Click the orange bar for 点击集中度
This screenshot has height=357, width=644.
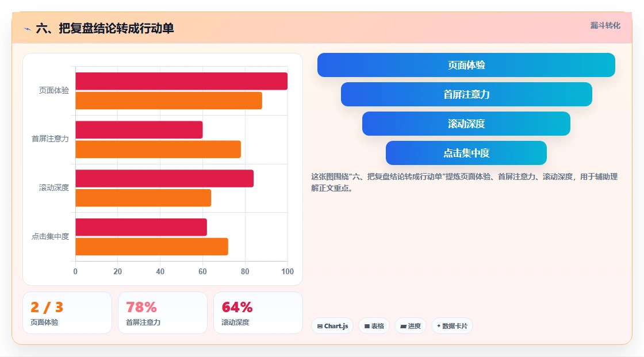click(152, 247)
